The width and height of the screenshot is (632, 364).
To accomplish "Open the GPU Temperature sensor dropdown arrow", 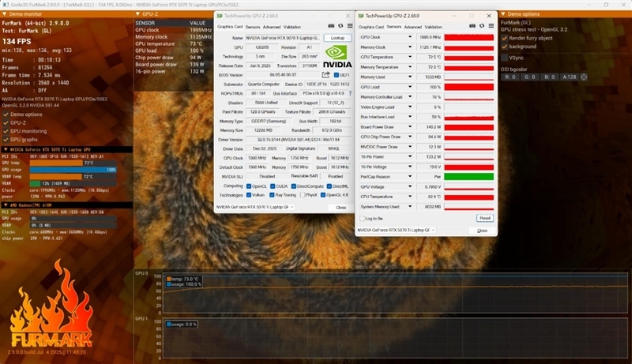I will (x=410, y=57).
